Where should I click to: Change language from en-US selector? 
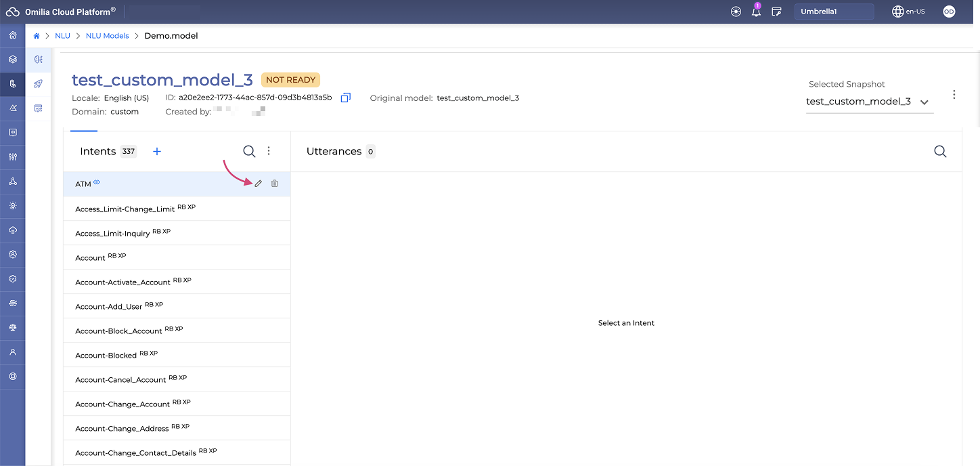click(908, 12)
